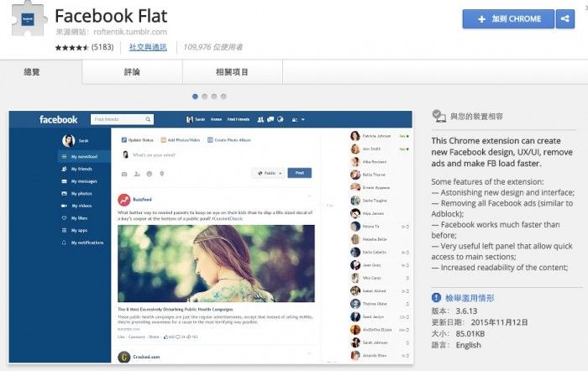Select the first screenshot carousel dot
This screenshot has height=371, width=588.
click(195, 97)
